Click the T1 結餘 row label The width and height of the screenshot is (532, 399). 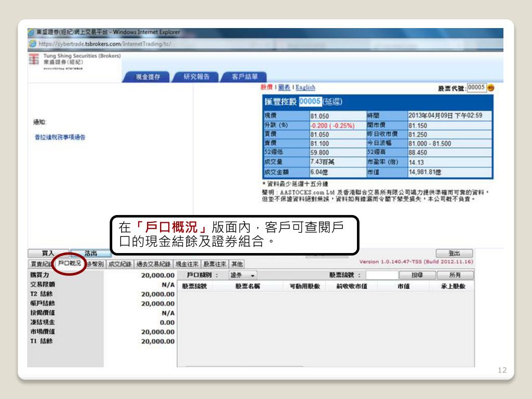[x=42, y=341]
